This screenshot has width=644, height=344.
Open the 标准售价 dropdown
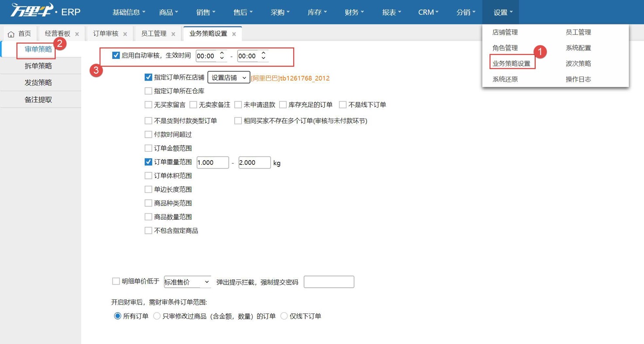click(x=187, y=282)
